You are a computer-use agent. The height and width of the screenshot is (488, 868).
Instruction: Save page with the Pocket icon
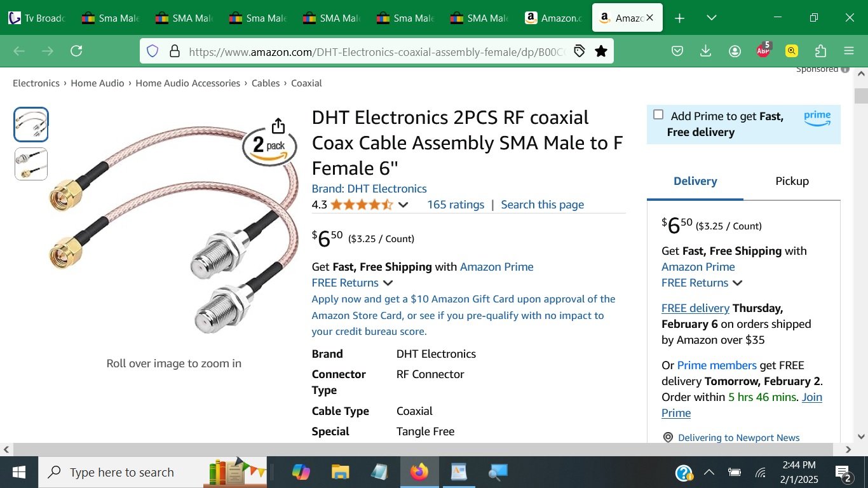pyautogui.click(x=677, y=51)
